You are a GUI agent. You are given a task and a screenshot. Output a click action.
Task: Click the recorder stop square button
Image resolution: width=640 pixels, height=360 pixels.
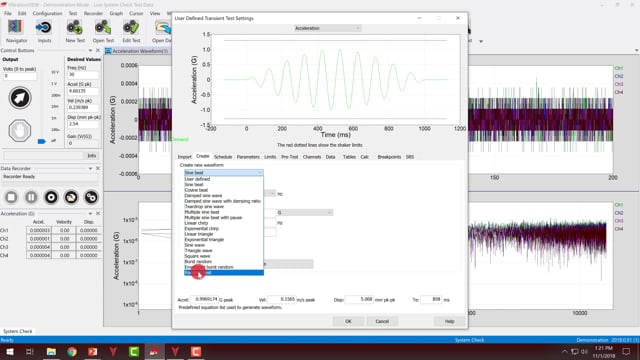pos(11,198)
